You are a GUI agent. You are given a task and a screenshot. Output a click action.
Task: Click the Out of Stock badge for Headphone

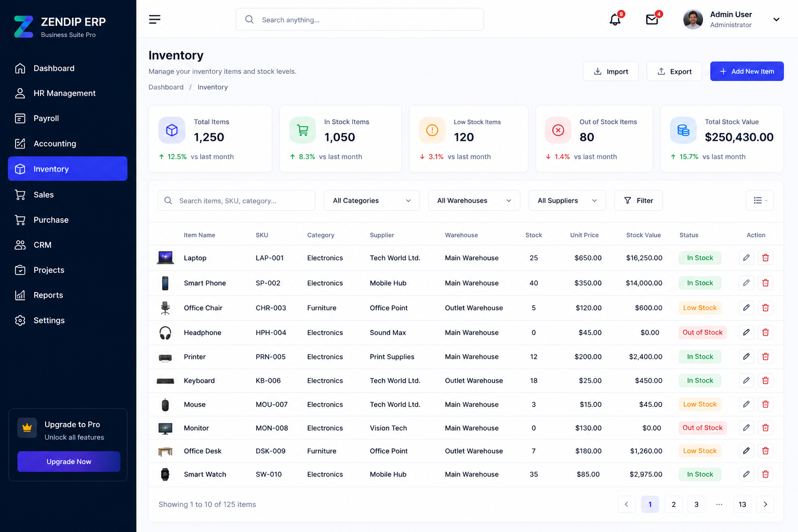[702, 332]
